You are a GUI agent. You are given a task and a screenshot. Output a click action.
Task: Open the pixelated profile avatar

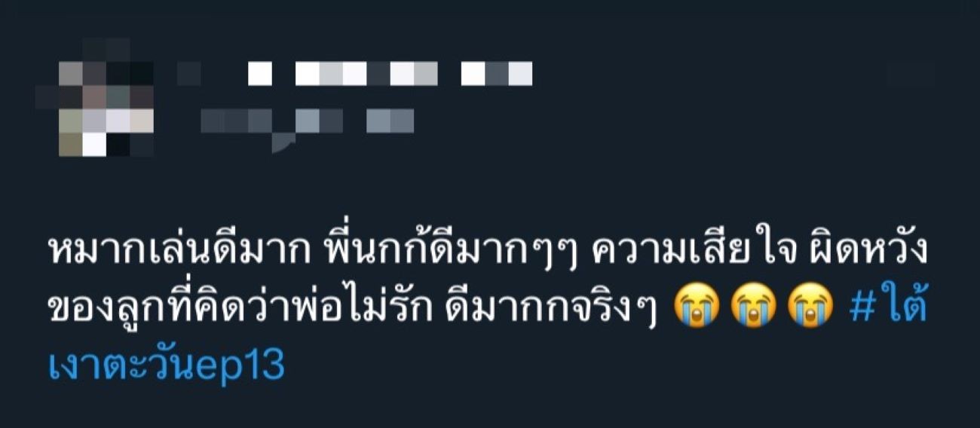[x=95, y=98]
